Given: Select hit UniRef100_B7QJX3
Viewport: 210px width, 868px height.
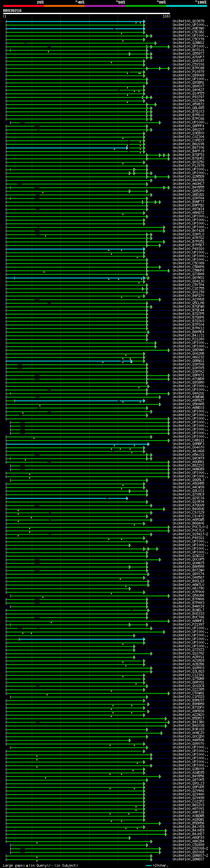Looking at the screenshot, I should click(188, 112).
